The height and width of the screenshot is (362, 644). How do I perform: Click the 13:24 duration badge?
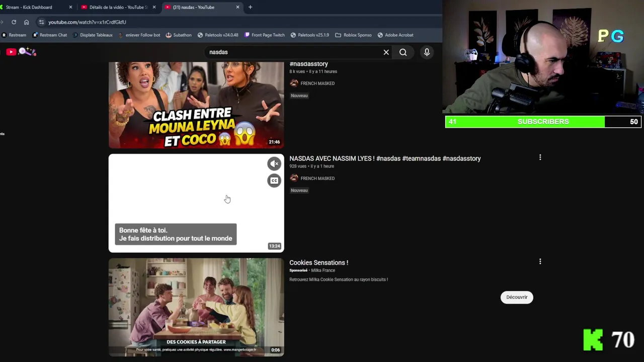coord(274,246)
